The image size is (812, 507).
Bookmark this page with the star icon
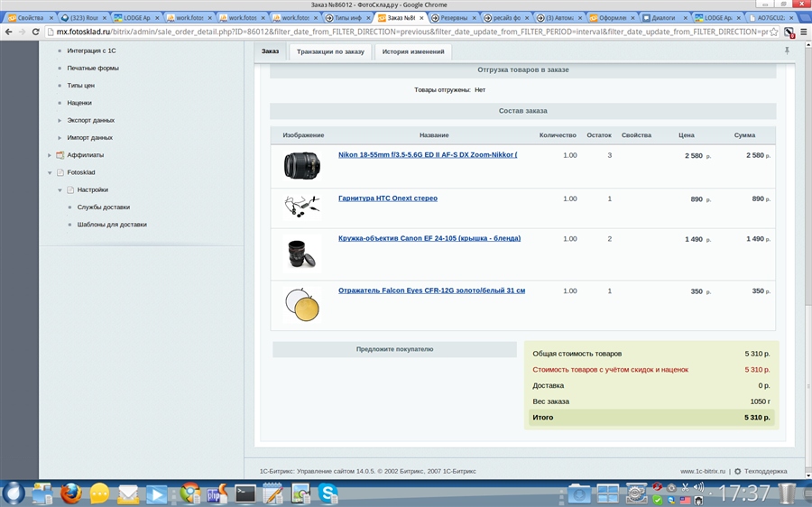(774, 32)
